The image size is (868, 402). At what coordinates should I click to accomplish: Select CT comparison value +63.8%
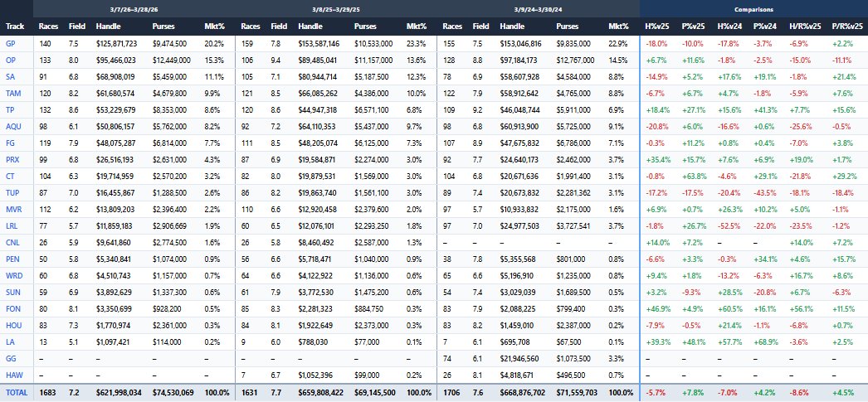(695, 177)
